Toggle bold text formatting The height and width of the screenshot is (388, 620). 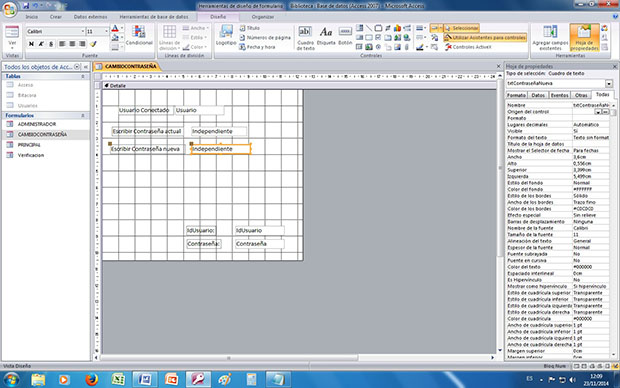[31, 44]
